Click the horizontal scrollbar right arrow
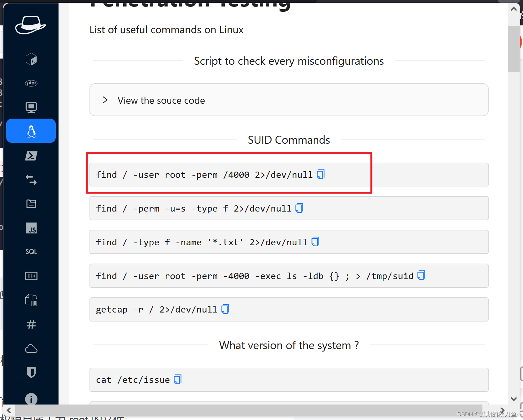Screen dimensions: 523x420 [502, 410]
